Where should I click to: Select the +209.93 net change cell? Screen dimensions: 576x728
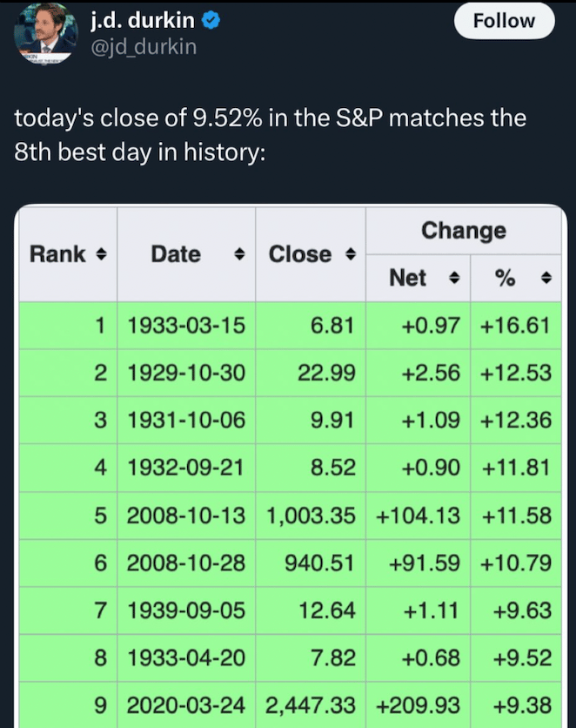(x=418, y=704)
